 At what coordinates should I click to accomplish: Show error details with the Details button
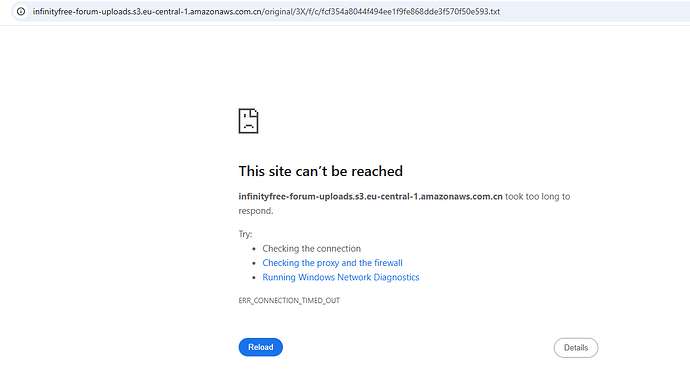pyautogui.click(x=576, y=348)
